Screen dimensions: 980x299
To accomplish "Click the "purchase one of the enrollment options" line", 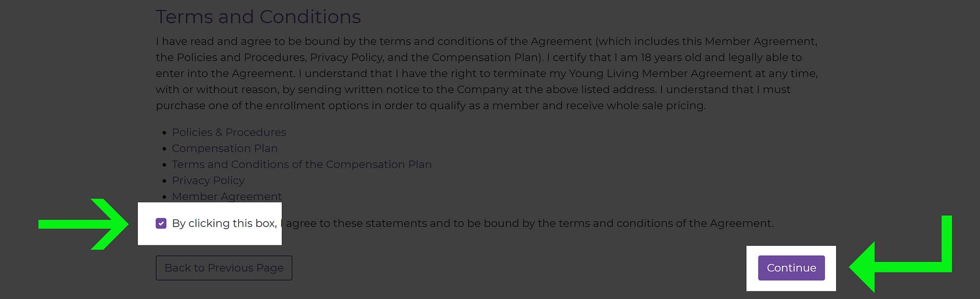I will click(x=430, y=106).
